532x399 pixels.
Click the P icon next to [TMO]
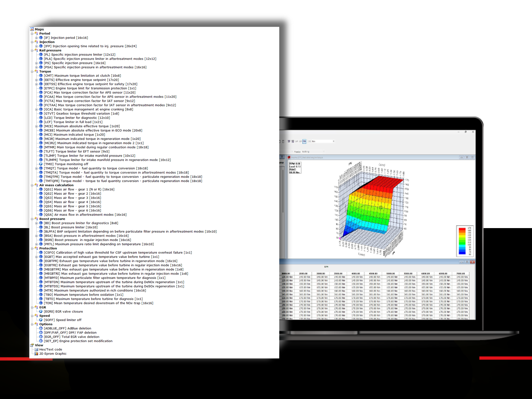(41, 164)
